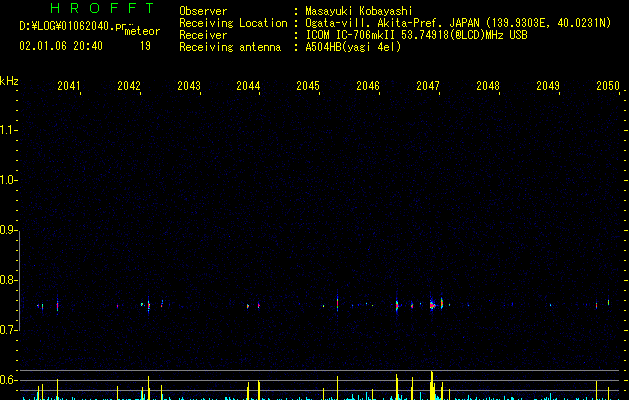Screen dimensions: 629x400
Task: Click the location text Ogata-vill. Akita-Pref. JAPAN
Action: click(392, 23)
